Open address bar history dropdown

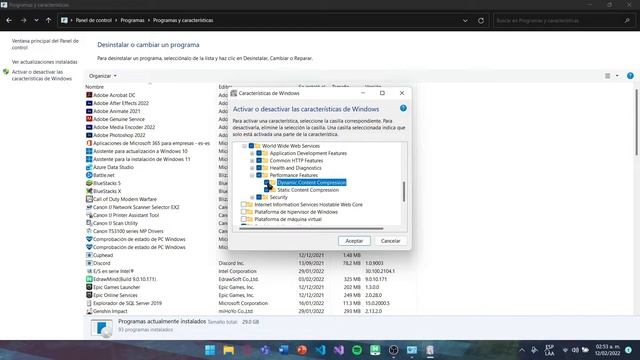465,20
